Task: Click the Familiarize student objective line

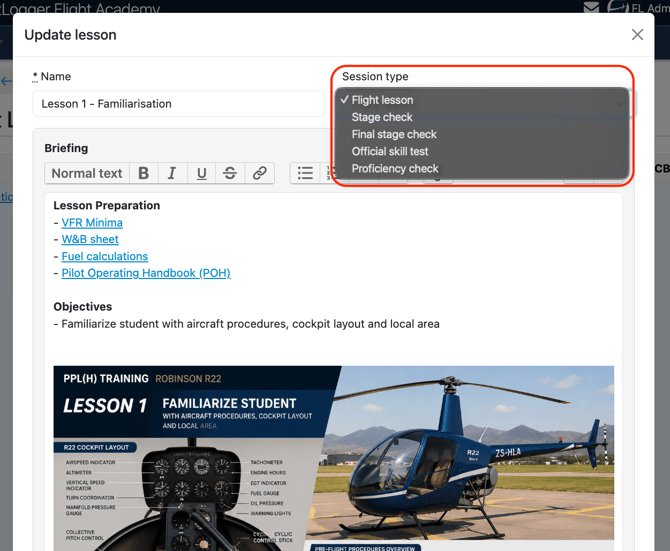Action: point(247,324)
